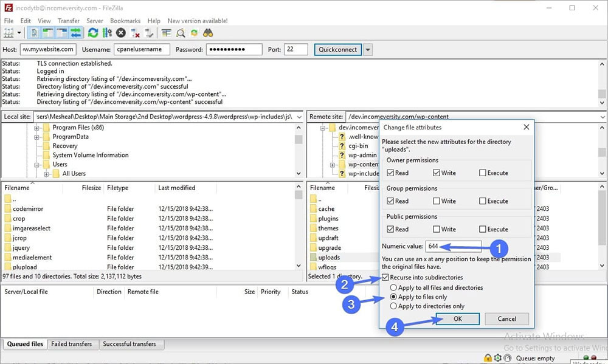Click the Reconnect to last server icon

click(x=149, y=33)
